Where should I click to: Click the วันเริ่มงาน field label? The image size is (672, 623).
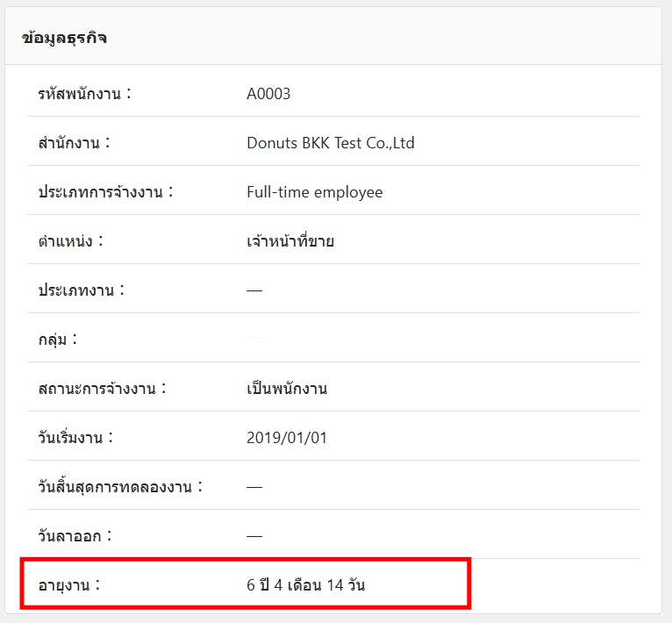[75, 438]
